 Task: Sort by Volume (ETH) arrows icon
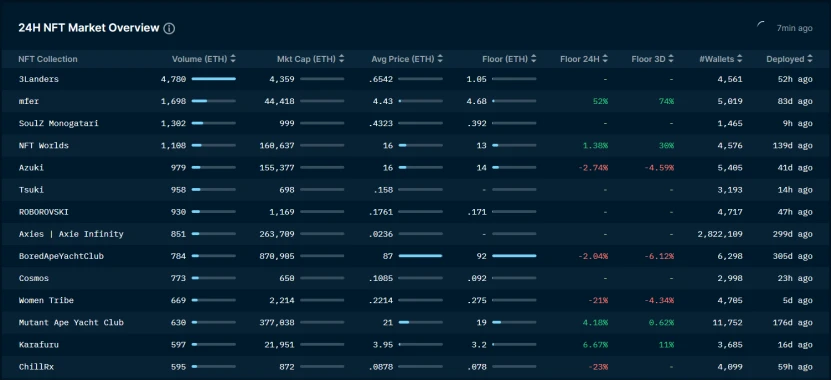point(233,59)
